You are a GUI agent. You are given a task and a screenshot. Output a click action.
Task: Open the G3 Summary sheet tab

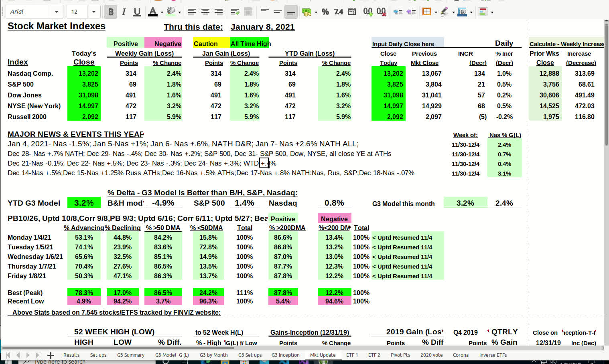coord(131,355)
